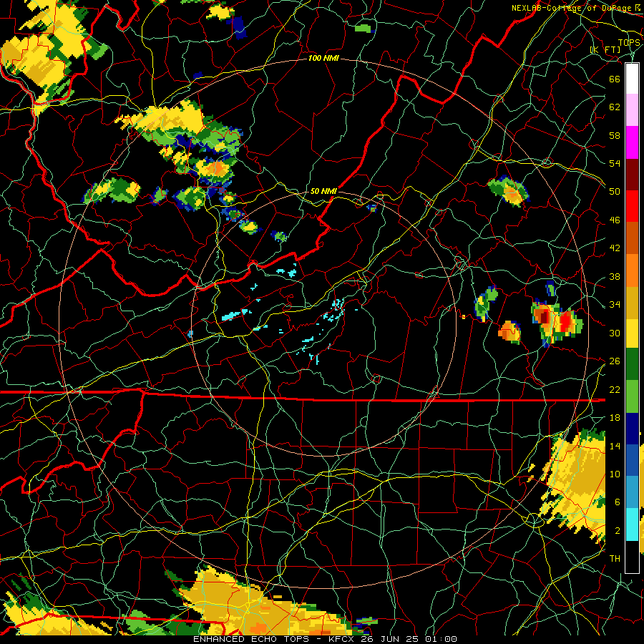Click the bright yellow legend swatch
The image size is (644, 644).
click(x=632, y=333)
